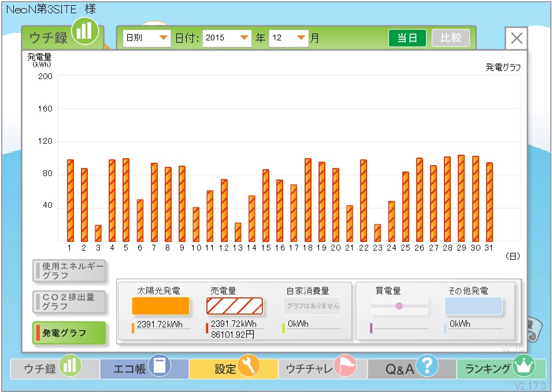Click the bar for day 29
552x392 pixels.
click(x=461, y=198)
